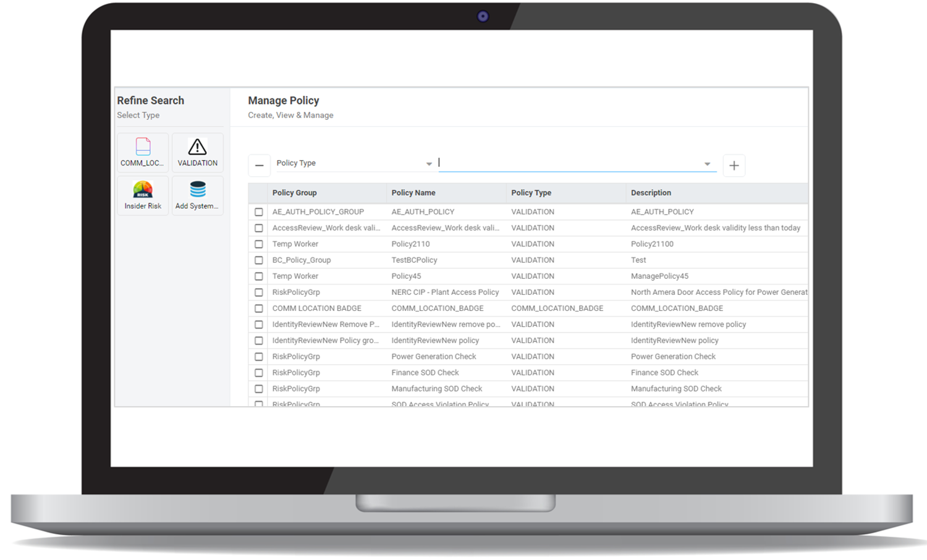The width and height of the screenshot is (927, 560).
Task: Select the TestBCPolicy entry
Action: [414, 260]
